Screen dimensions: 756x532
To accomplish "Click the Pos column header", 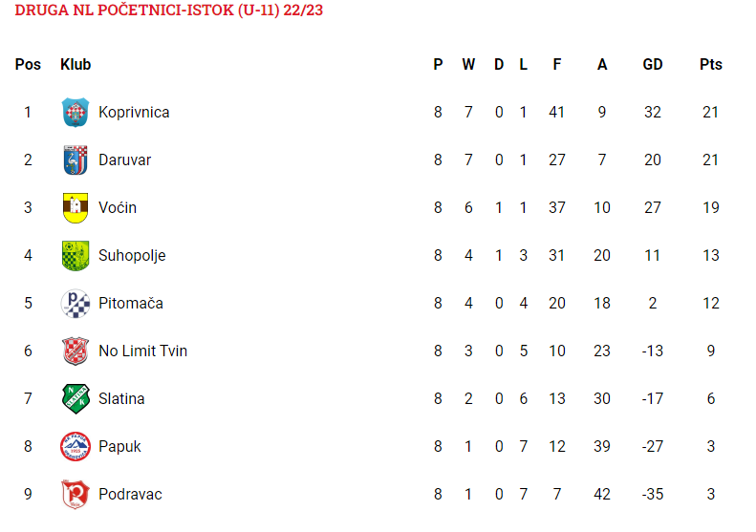I will tap(28, 65).
